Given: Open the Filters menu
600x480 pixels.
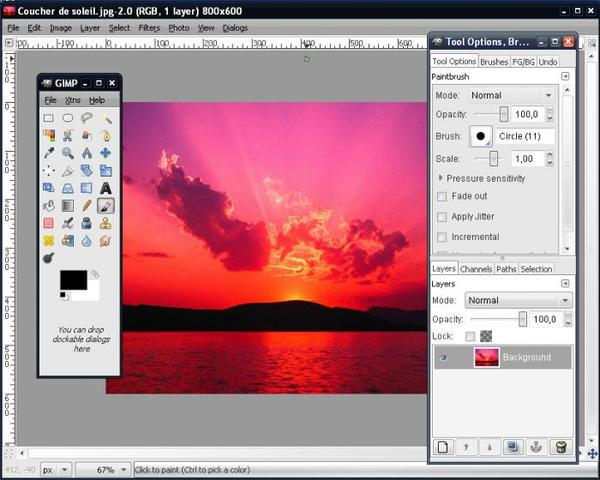Looking at the screenshot, I should (149, 28).
